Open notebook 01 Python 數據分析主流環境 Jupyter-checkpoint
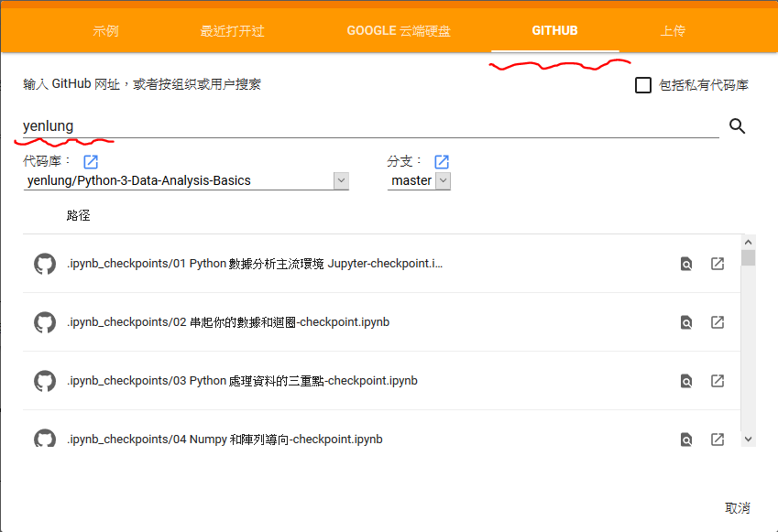The width and height of the screenshot is (778, 532). pos(255,264)
